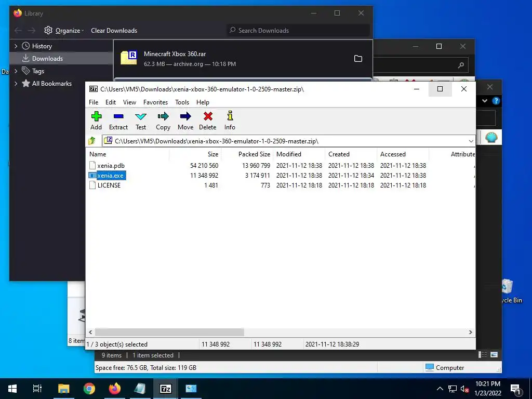Click the network icon in the system tray
The width and height of the screenshot is (532, 399).
(453, 389)
